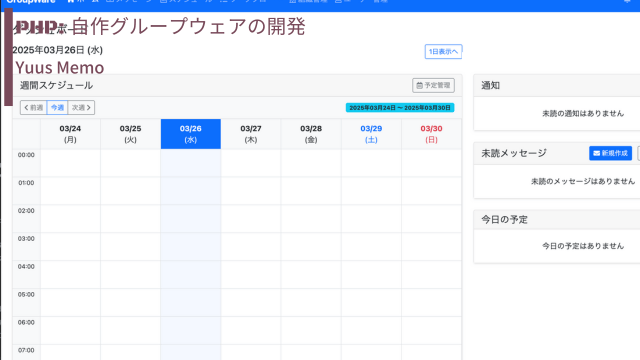The height and width of the screenshot is (360, 640).
Task: Click the 2025年03月26日 (水) date text
Action: 58,50
